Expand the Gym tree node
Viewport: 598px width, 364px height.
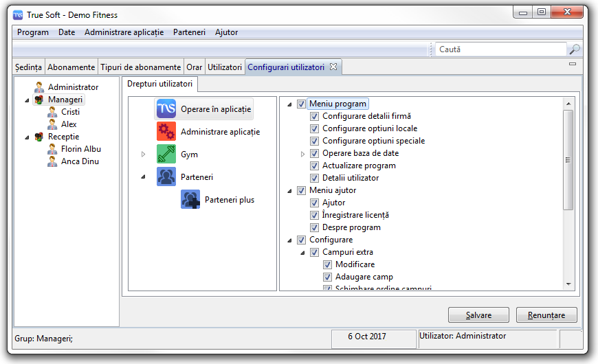click(144, 155)
